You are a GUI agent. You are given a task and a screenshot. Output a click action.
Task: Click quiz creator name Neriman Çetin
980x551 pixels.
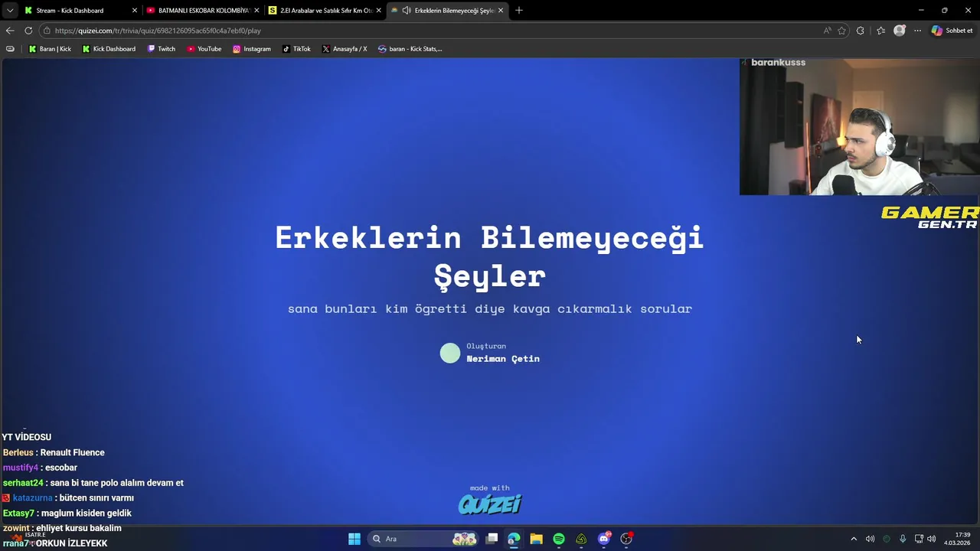point(503,359)
